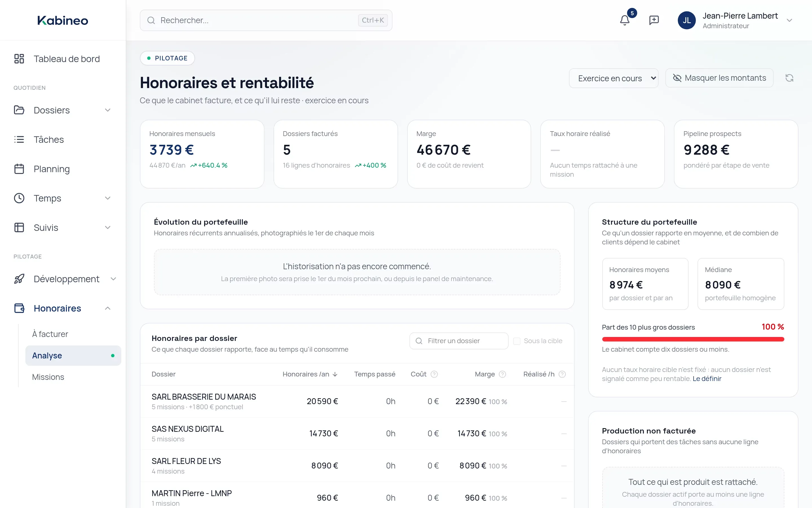Toggle the Sous la cible checkbox
Image resolution: width=812 pixels, height=508 pixels.
pyautogui.click(x=517, y=341)
